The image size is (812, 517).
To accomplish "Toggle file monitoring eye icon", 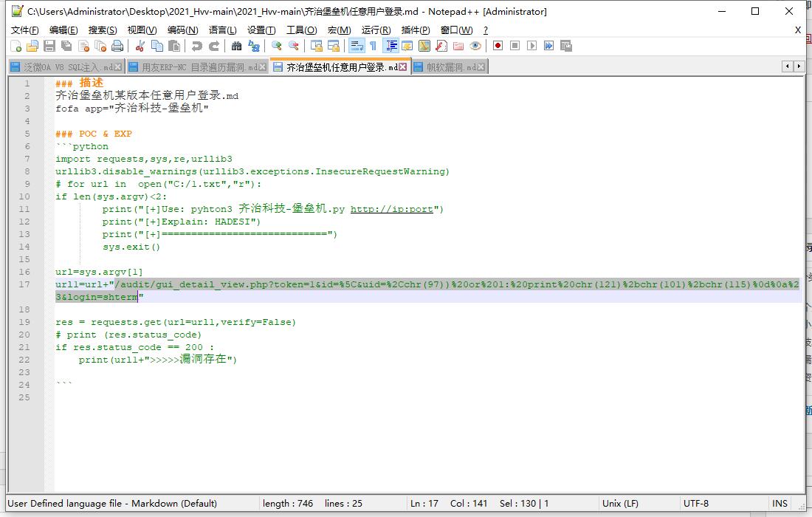I will click(x=475, y=46).
